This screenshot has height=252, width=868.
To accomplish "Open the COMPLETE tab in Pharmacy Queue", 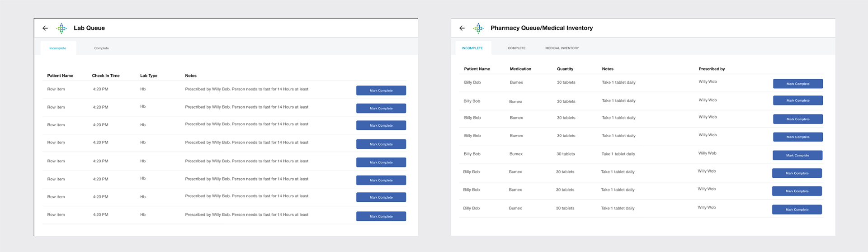I will (x=517, y=48).
